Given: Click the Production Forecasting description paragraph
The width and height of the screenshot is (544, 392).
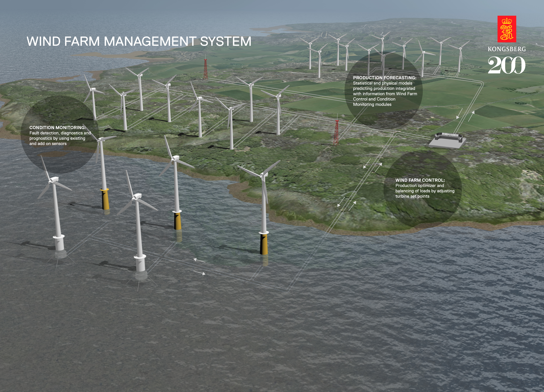Looking at the screenshot, I should pyautogui.click(x=385, y=94).
